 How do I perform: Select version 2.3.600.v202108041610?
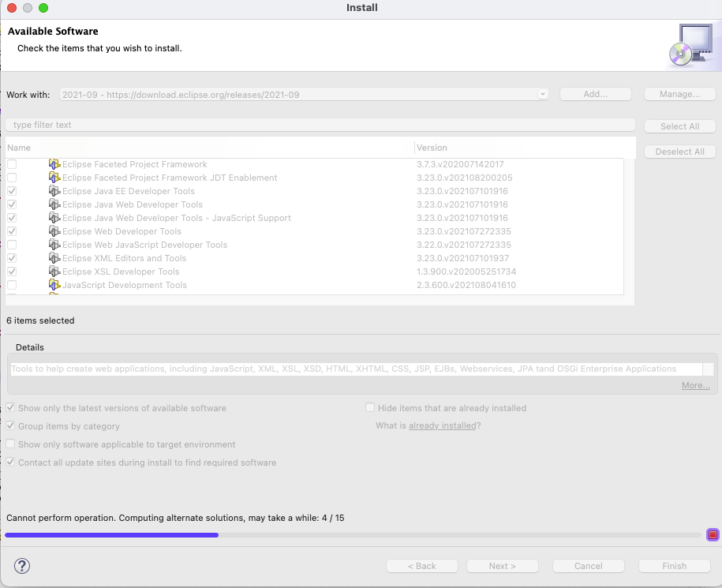pyautogui.click(x=466, y=285)
